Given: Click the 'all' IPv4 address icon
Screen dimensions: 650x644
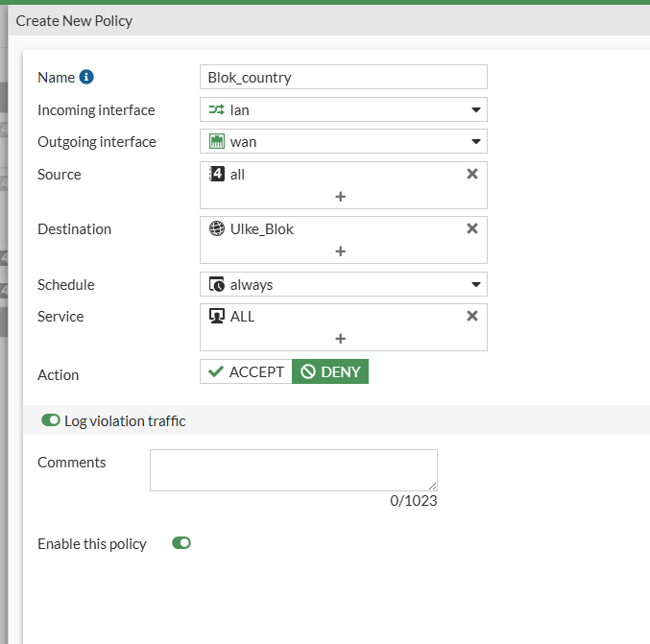Looking at the screenshot, I should [217, 174].
